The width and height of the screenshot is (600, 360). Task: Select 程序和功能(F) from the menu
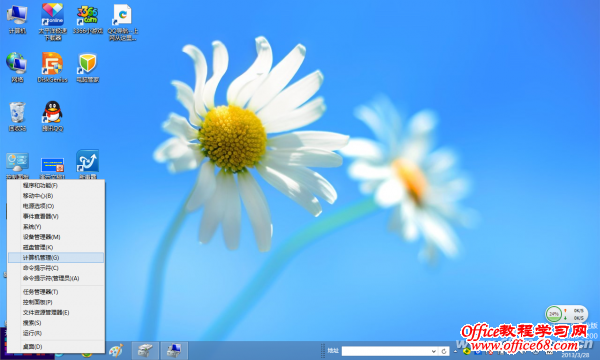56,186
